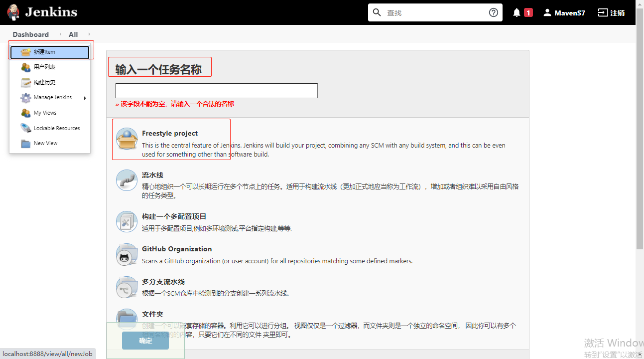Image resolution: width=644 pixels, height=359 pixels.
Task: Click the 注销 logout link
Action: (x=618, y=13)
